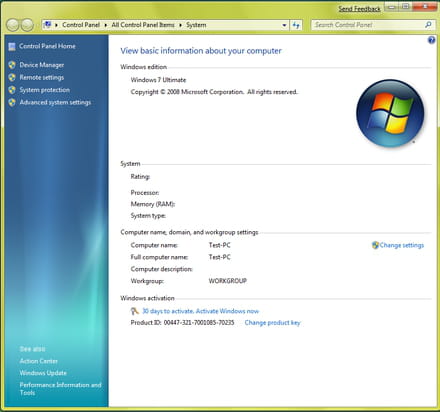Click Memory (RAM) label
The image size is (440, 412).
[x=153, y=204]
